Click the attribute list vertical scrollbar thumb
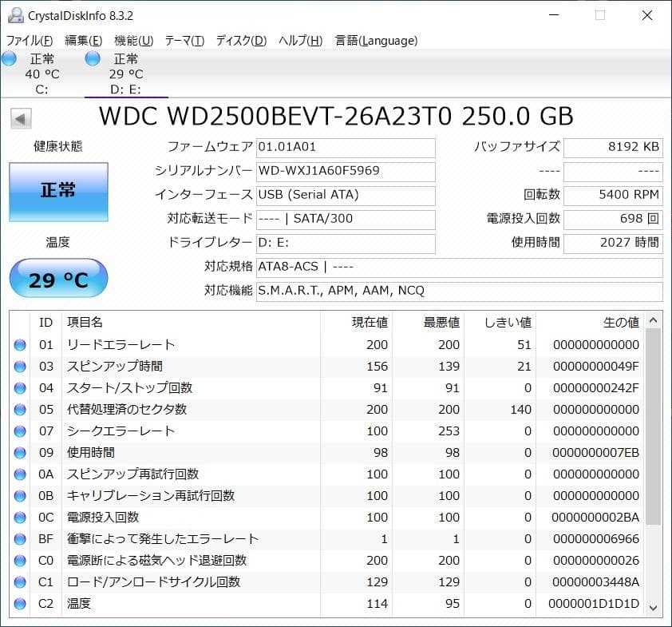 pos(653,427)
